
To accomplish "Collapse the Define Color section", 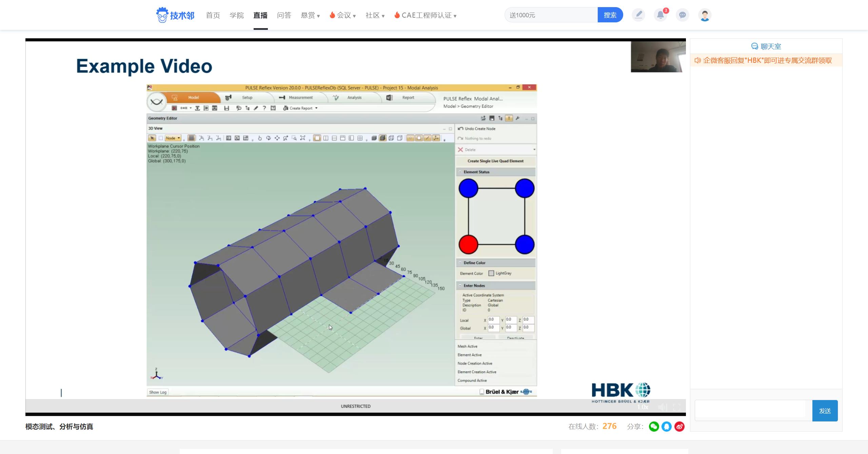I will pos(460,263).
